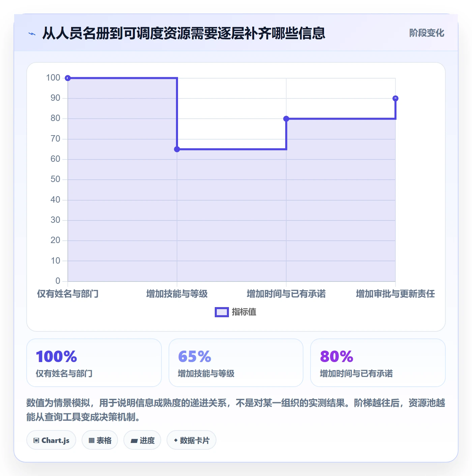Click the chart title 从人员名册到可调度资源
This screenshot has height=476, width=472.
tap(184, 33)
